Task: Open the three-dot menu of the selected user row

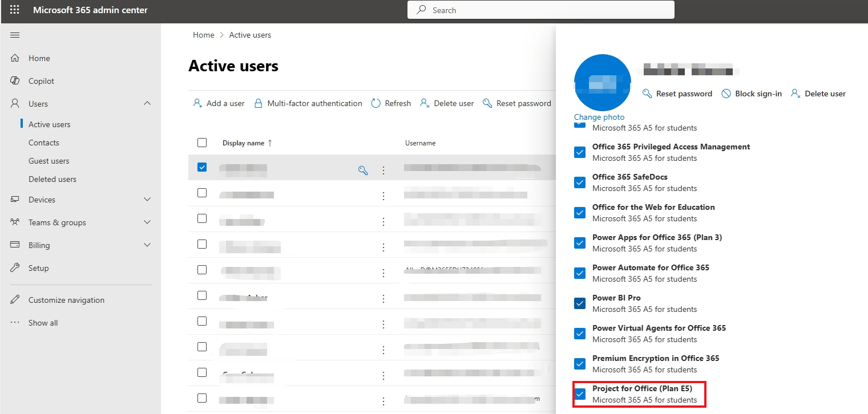Action: click(x=383, y=170)
